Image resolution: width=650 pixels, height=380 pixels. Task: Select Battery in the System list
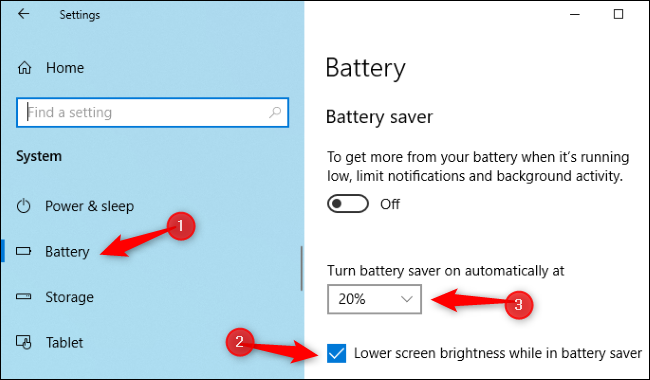coord(67,252)
